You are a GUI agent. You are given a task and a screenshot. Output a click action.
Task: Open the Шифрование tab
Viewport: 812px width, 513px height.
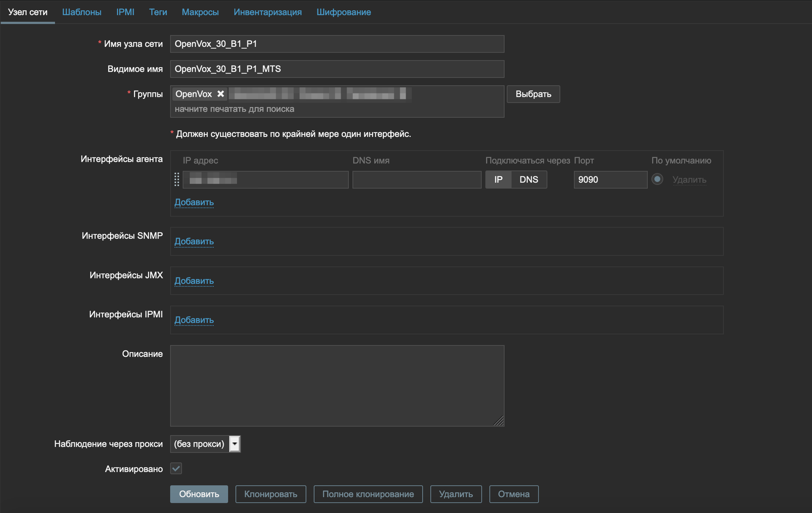click(344, 12)
